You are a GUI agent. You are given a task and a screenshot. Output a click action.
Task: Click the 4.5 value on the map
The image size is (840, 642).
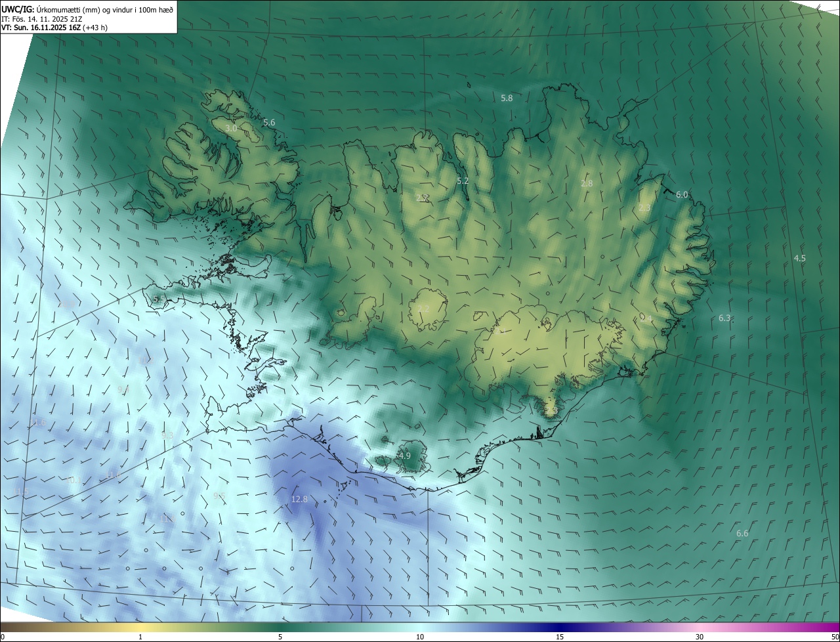coord(799,259)
